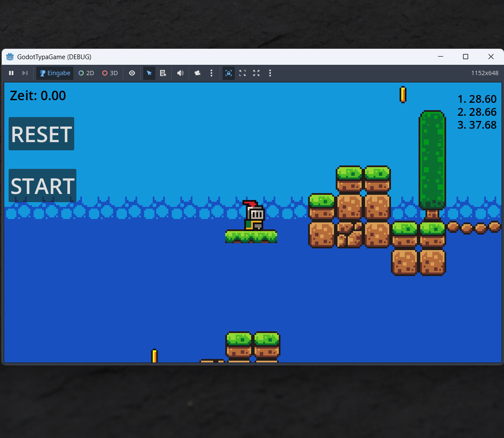This screenshot has width=504, height=438.
Task: Switch to 3D selection mode
Action: coord(110,73)
